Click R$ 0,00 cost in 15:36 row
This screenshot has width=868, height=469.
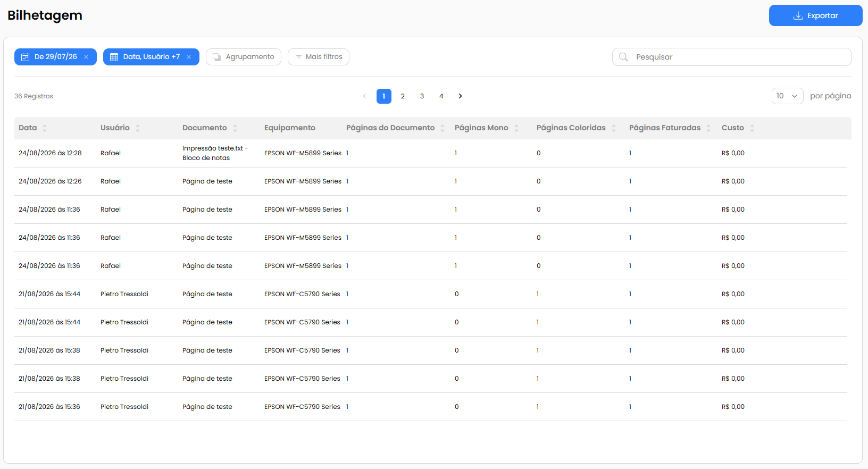click(x=733, y=407)
